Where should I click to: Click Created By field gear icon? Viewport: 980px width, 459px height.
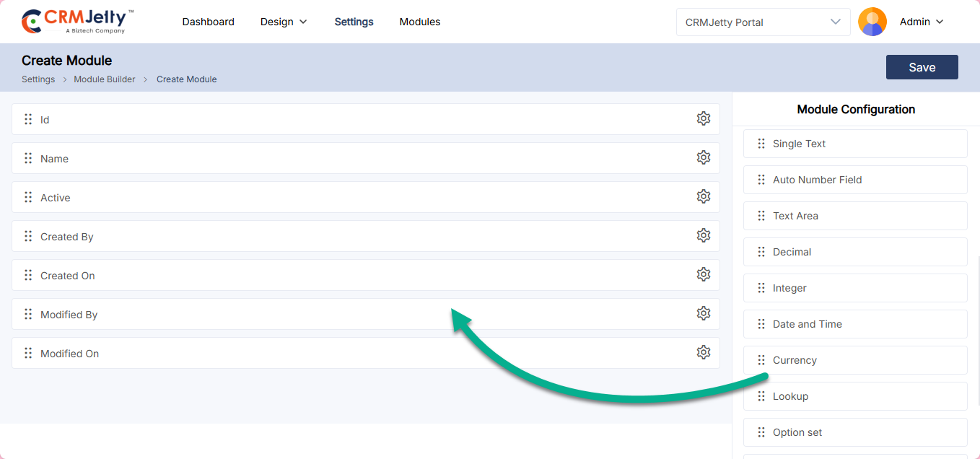[x=703, y=236]
